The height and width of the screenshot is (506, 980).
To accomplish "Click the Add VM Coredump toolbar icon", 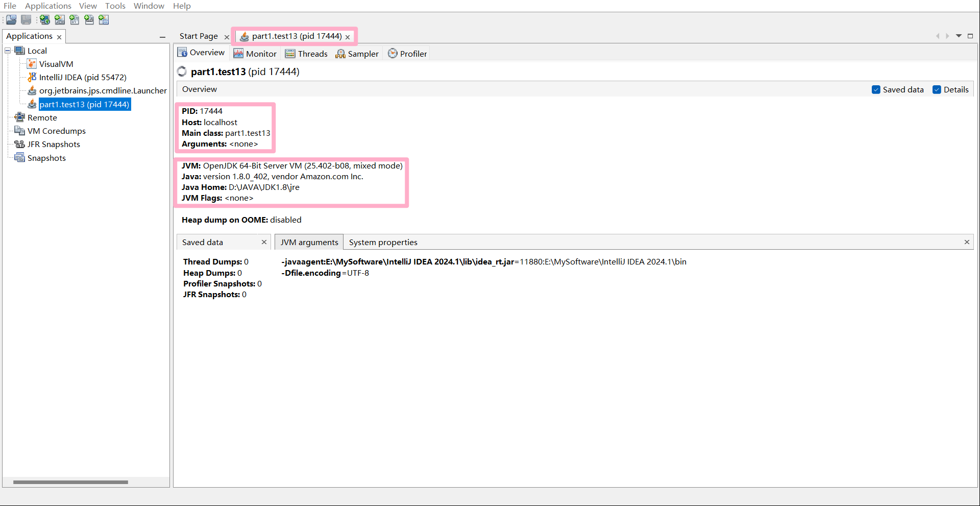I will click(75, 20).
